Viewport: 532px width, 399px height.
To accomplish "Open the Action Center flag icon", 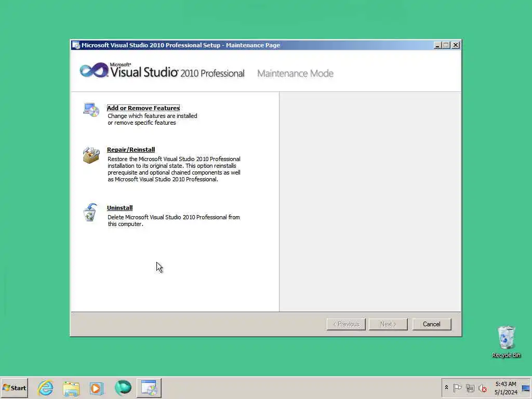I will pyautogui.click(x=457, y=388).
